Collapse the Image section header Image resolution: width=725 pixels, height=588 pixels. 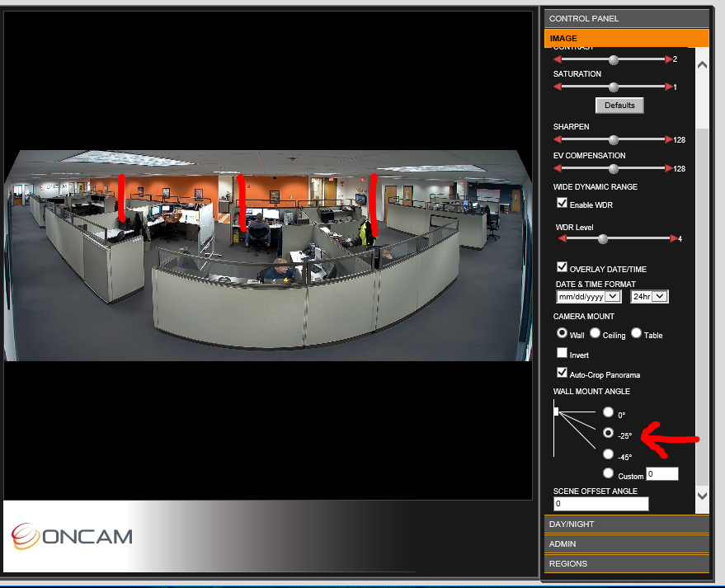[x=627, y=39]
